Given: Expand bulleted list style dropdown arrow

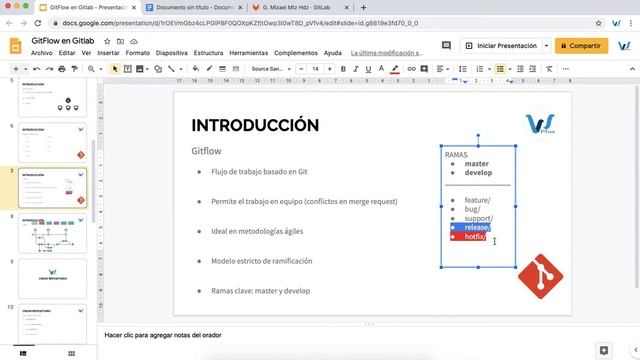Looking at the screenshot, I should coord(510,69).
